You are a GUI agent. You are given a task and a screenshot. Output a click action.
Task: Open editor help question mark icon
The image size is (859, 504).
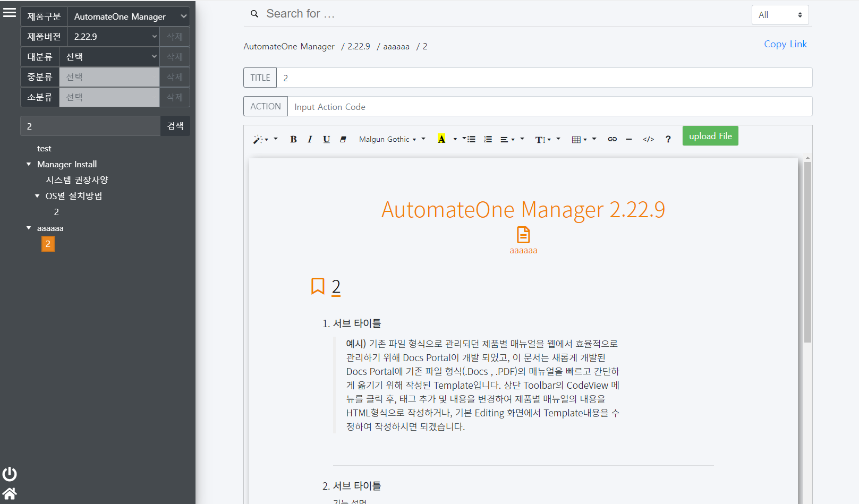668,139
